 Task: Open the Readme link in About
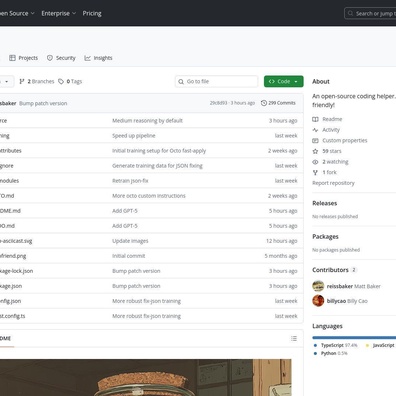pyautogui.click(x=332, y=119)
